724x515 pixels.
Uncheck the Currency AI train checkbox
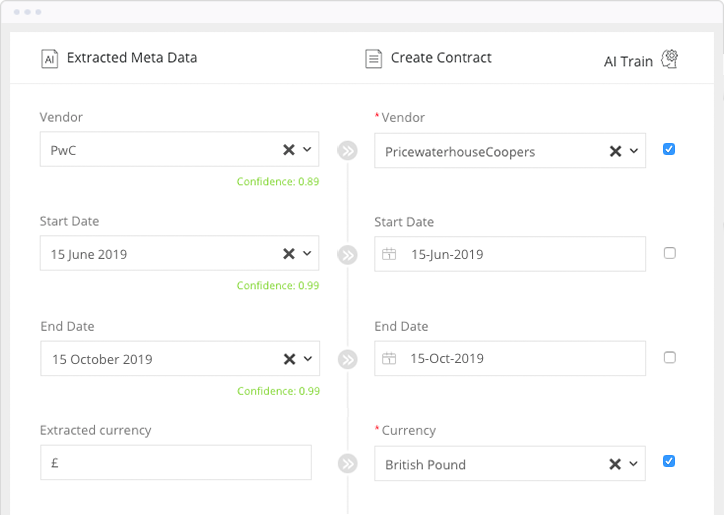coord(670,461)
